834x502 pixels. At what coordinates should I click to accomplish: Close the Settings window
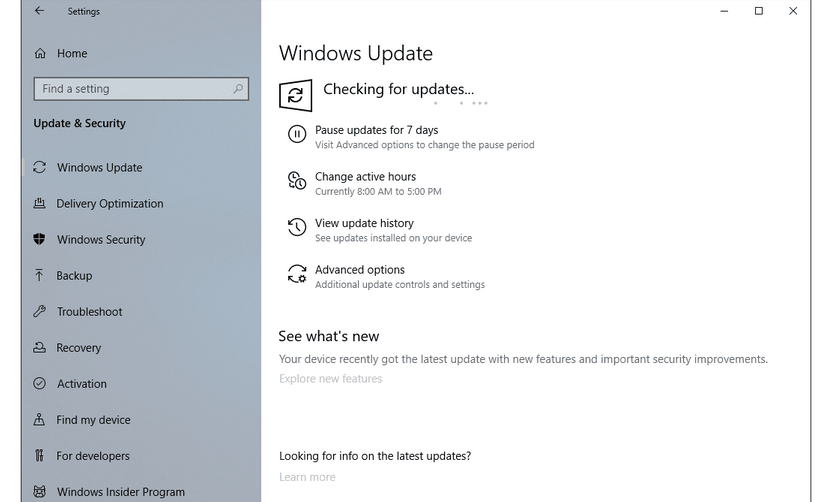793,11
